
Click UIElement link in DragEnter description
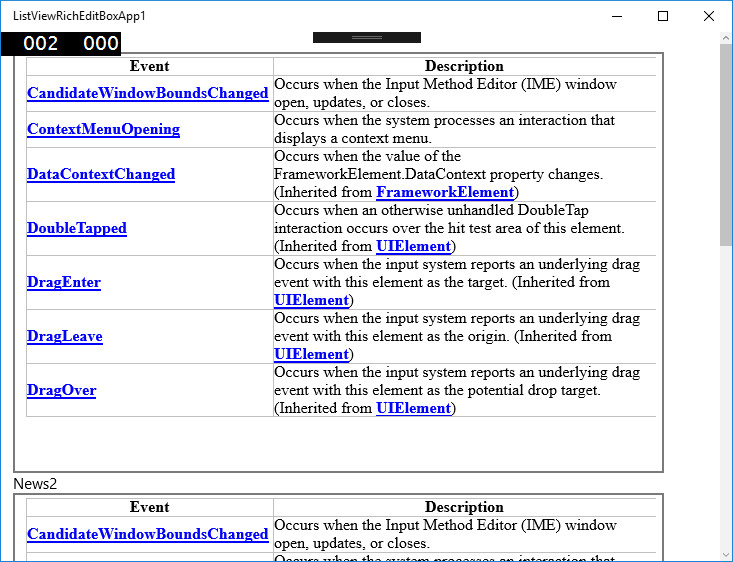[311, 300]
